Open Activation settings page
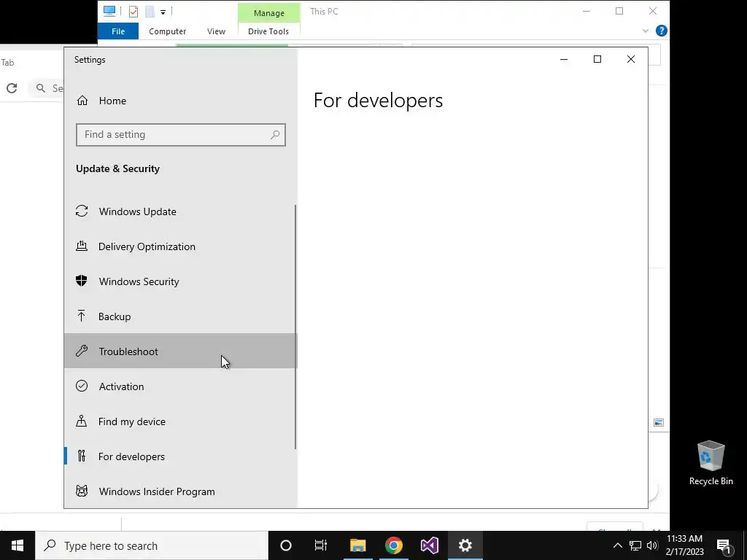 (181, 386)
